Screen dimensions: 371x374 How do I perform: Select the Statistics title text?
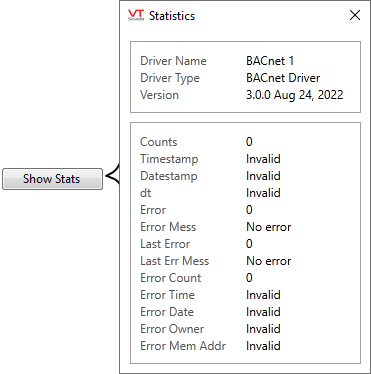click(x=172, y=16)
